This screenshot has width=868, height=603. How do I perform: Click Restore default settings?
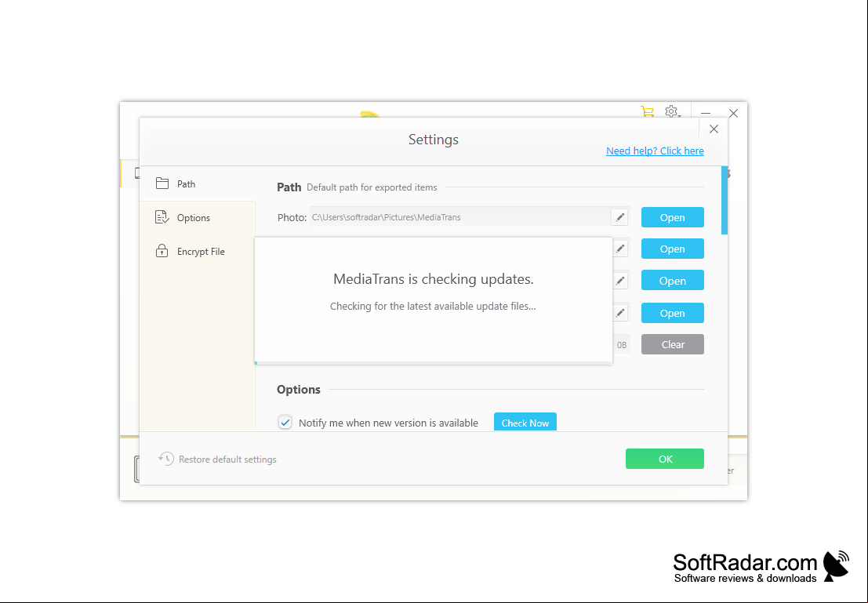coord(217,459)
